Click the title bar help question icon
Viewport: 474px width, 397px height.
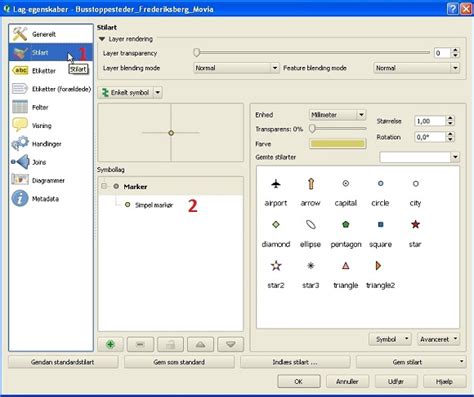[x=452, y=9]
